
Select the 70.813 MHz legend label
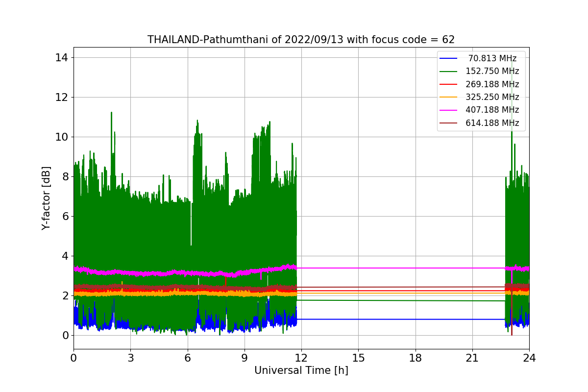tap(492, 58)
